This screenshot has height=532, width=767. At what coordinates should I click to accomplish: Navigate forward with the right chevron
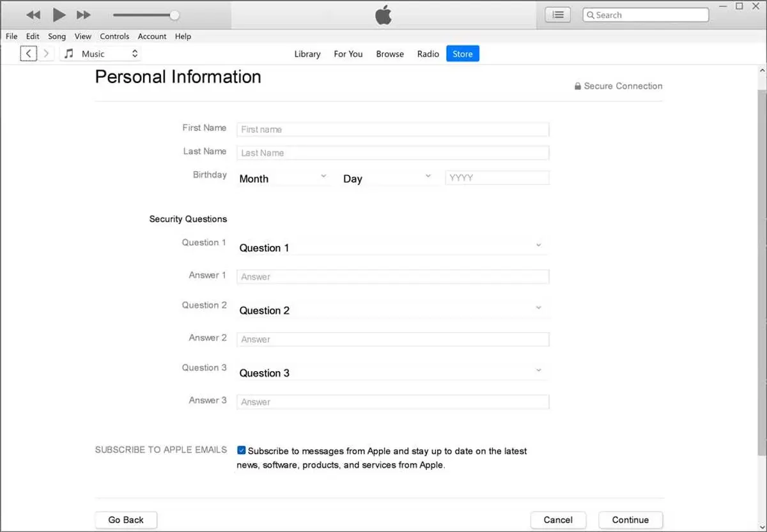(x=46, y=54)
